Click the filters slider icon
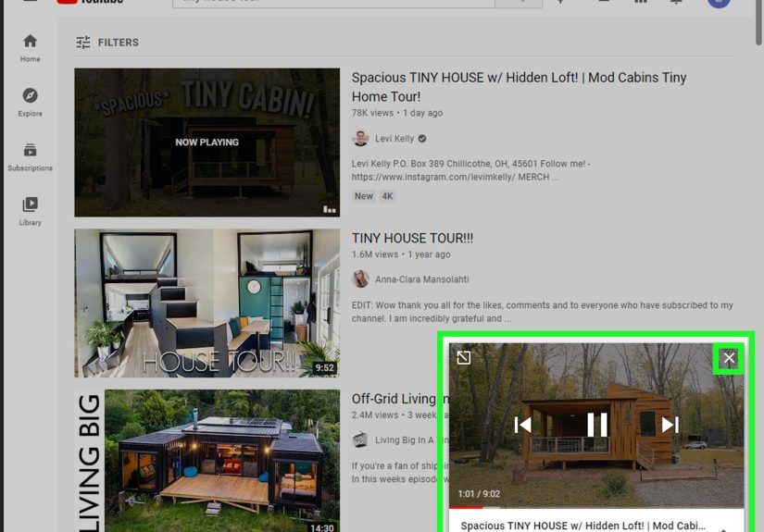 click(83, 43)
